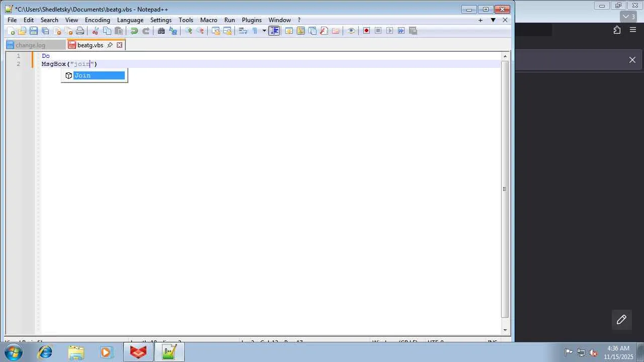Launch Internet Explorer from taskbar

click(x=45, y=352)
